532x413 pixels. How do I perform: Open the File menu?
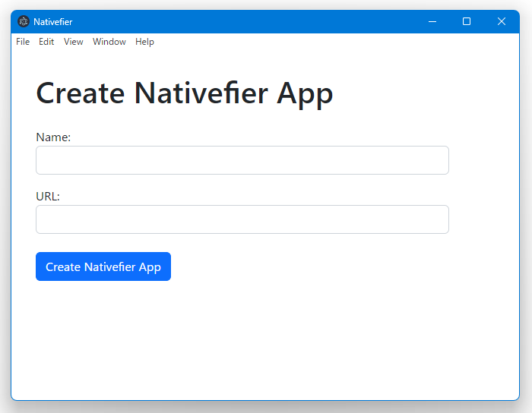click(23, 42)
